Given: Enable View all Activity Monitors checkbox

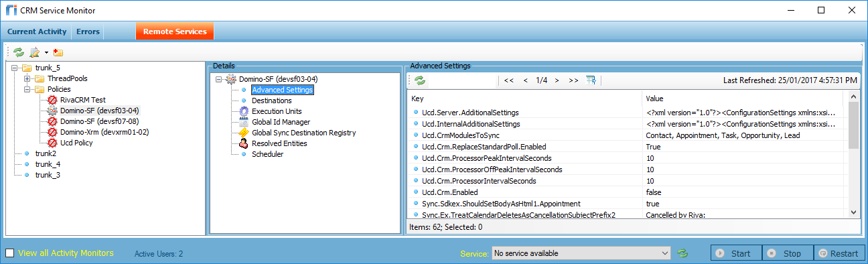Looking at the screenshot, I should (x=9, y=253).
